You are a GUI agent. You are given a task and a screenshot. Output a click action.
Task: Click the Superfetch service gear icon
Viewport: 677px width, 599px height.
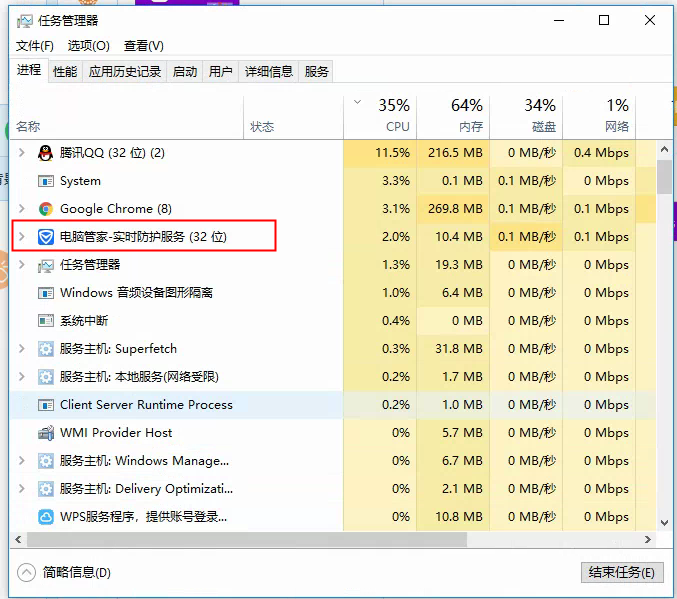click(x=46, y=349)
